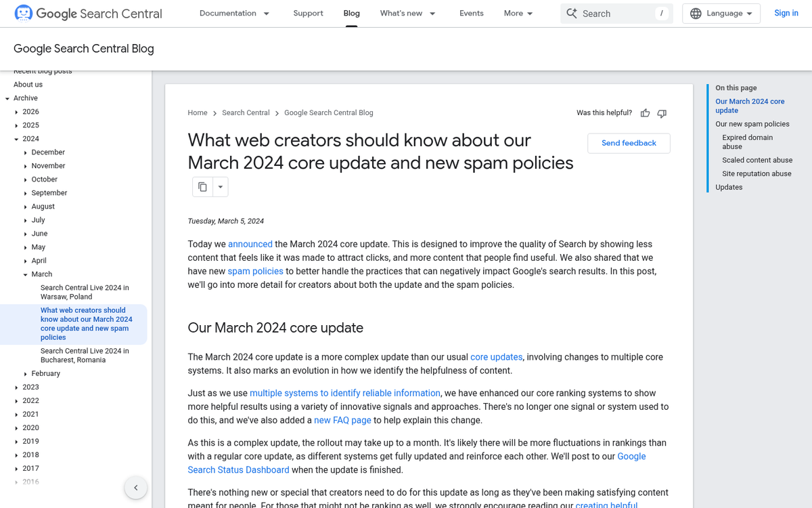Image resolution: width=812 pixels, height=508 pixels.
Task: Click the Google Search Central logo
Action: tap(88, 14)
